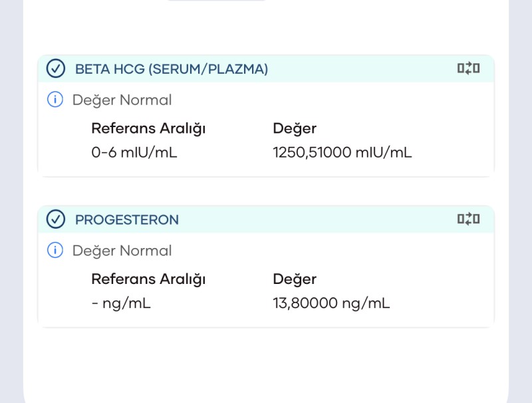532x403 pixels.
Task: Click the "Değer" label in BETA HCG card
Action: (x=295, y=128)
